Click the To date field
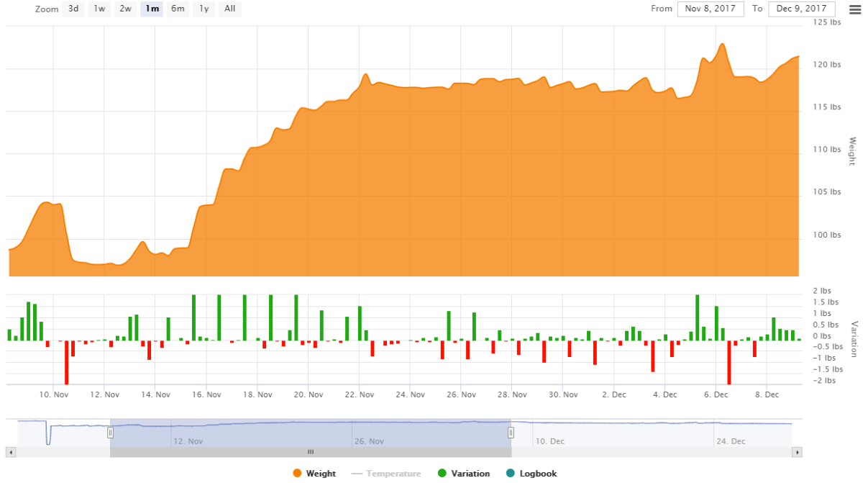The image size is (868, 483). (x=802, y=9)
